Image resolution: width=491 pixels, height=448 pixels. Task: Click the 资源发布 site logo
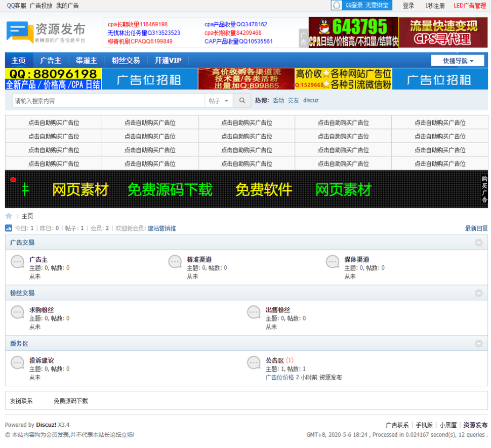46,32
